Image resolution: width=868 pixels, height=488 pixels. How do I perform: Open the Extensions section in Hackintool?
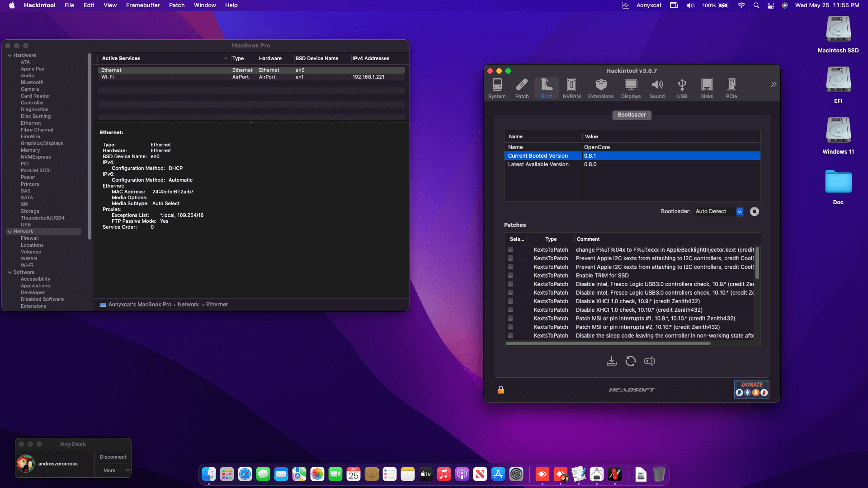pos(601,88)
